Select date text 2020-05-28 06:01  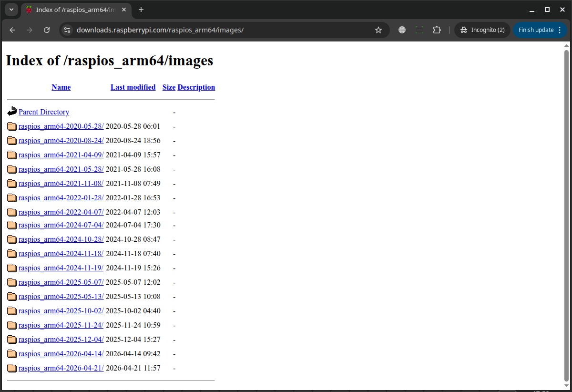pyautogui.click(x=133, y=126)
